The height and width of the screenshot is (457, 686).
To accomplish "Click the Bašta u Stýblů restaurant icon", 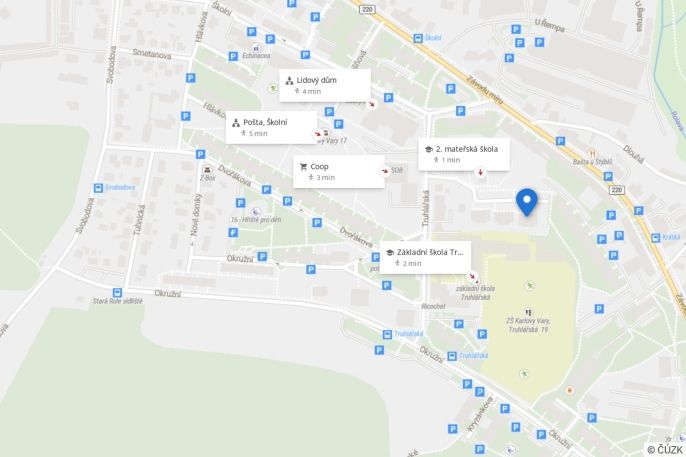I will [x=593, y=154].
